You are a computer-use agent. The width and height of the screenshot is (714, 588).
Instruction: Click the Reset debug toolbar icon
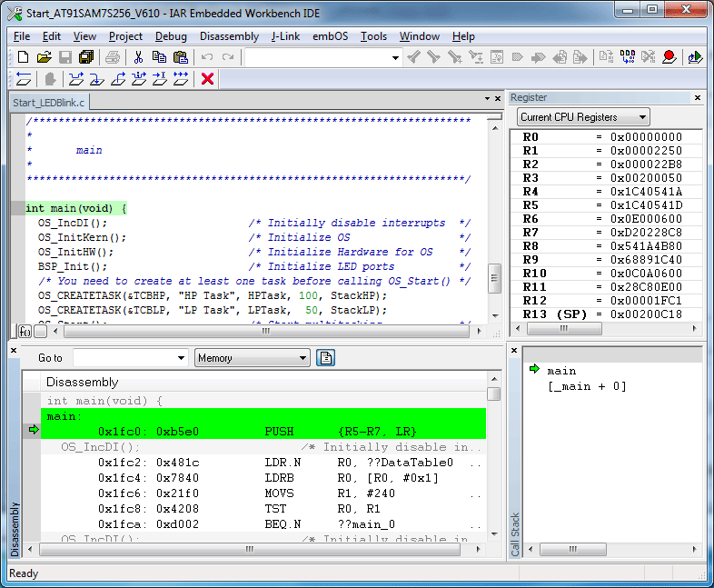24,79
